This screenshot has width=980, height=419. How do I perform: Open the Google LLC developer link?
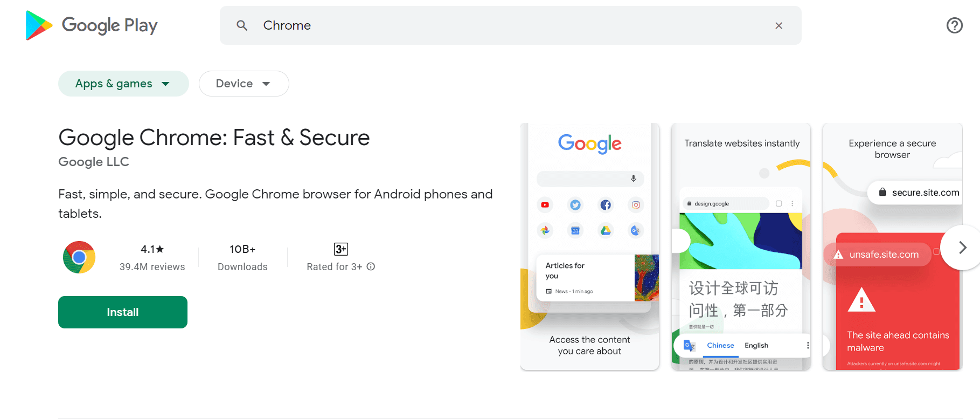(x=93, y=162)
